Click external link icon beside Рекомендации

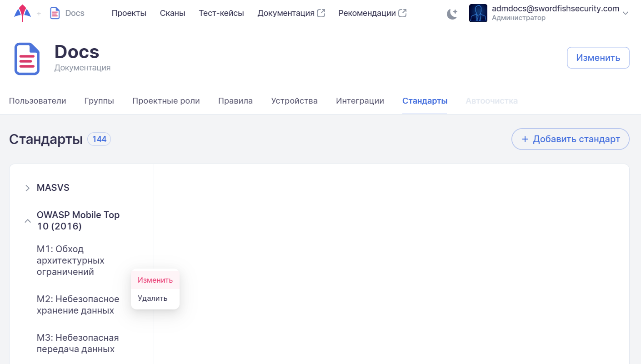click(x=402, y=13)
